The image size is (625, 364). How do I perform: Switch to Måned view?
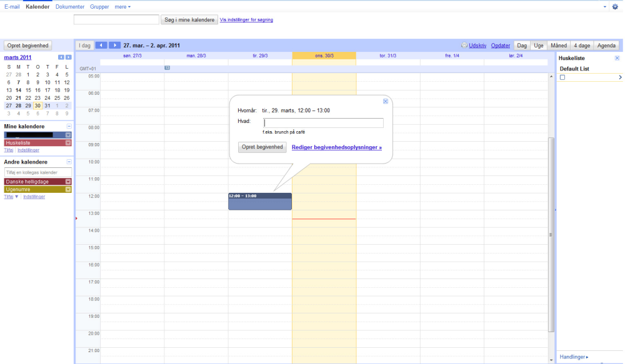[559, 46]
